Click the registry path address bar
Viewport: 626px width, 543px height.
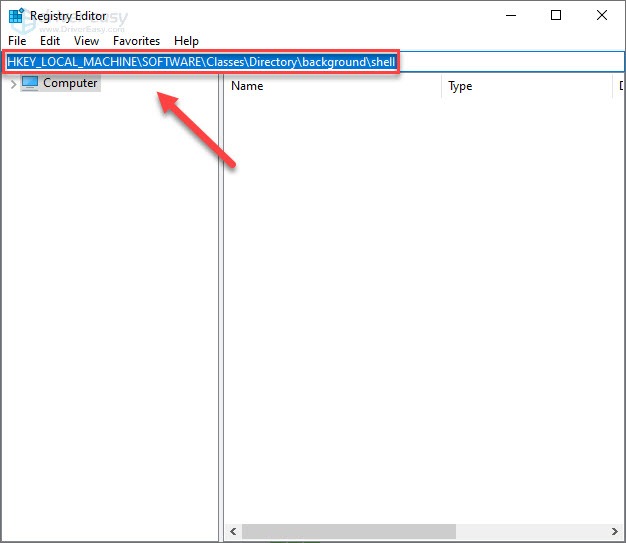click(313, 62)
